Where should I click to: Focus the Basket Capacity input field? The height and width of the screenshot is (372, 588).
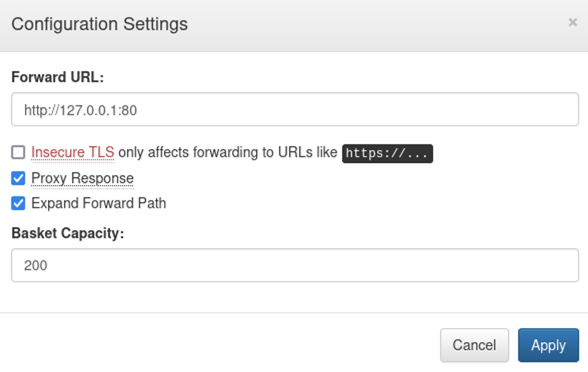click(295, 265)
